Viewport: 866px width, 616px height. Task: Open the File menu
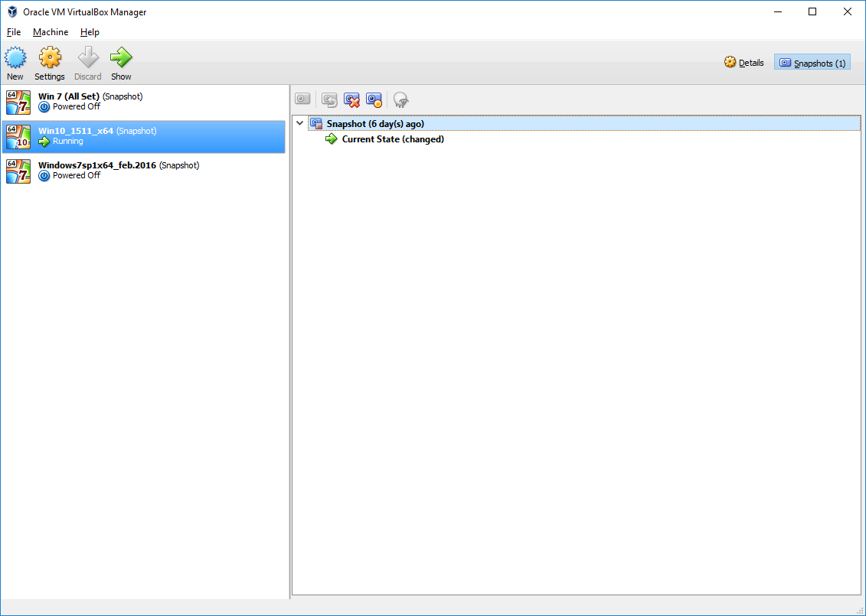[14, 32]
